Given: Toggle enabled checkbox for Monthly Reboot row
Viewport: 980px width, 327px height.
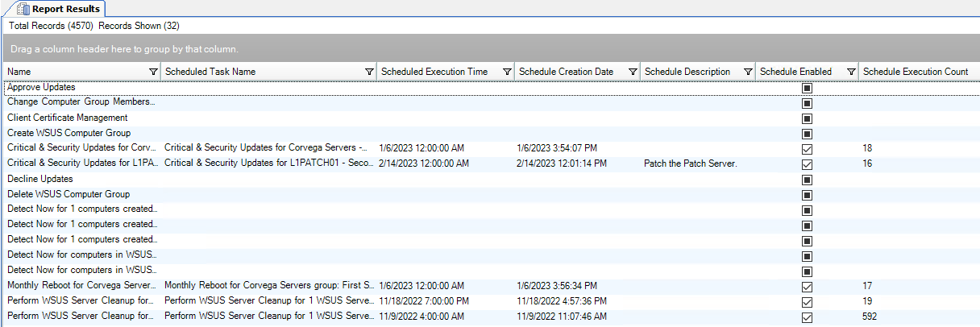Looking at the screenshot, I should (807, 287).
